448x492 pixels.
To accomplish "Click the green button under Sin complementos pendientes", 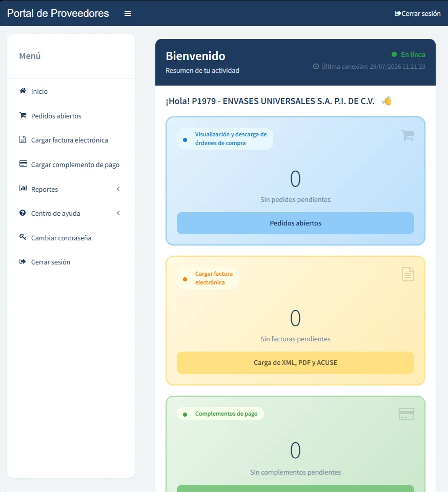I will coord(295,488).
